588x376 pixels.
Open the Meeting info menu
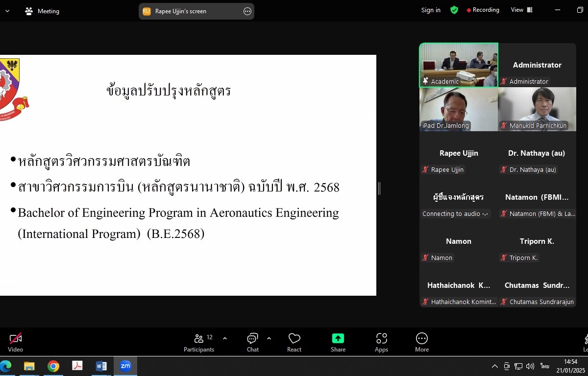(x=42, y=11)
